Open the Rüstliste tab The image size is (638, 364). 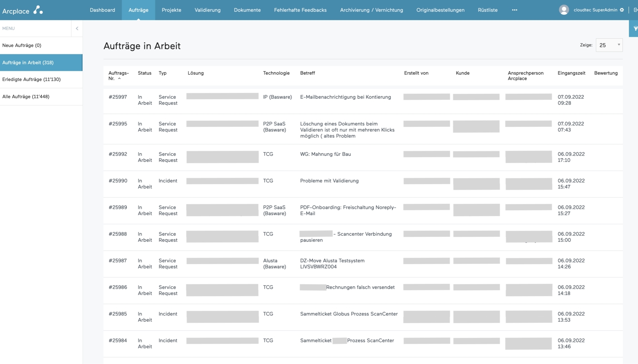click(x=487, y=10)
